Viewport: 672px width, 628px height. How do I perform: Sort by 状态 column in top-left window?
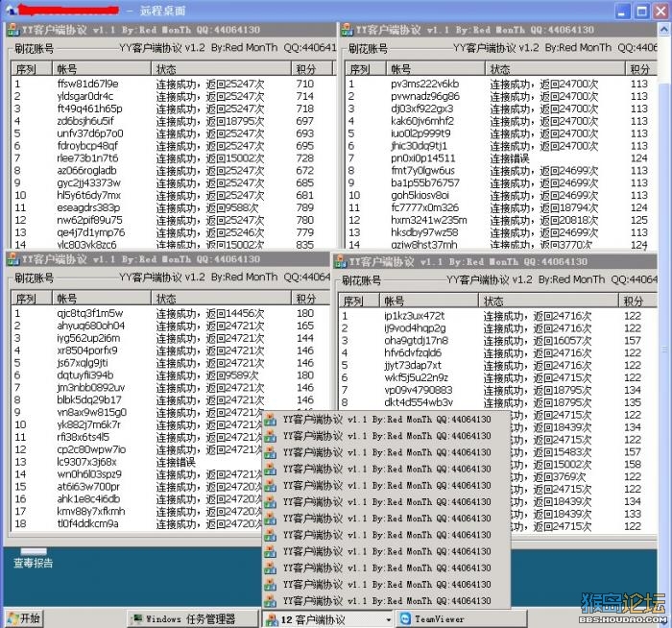(x=221, y=69)
